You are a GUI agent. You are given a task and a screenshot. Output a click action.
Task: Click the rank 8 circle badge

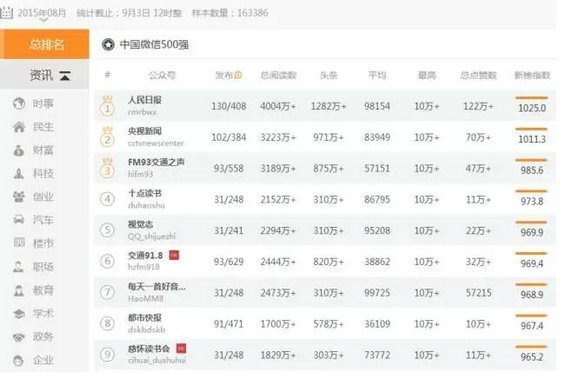107,324
